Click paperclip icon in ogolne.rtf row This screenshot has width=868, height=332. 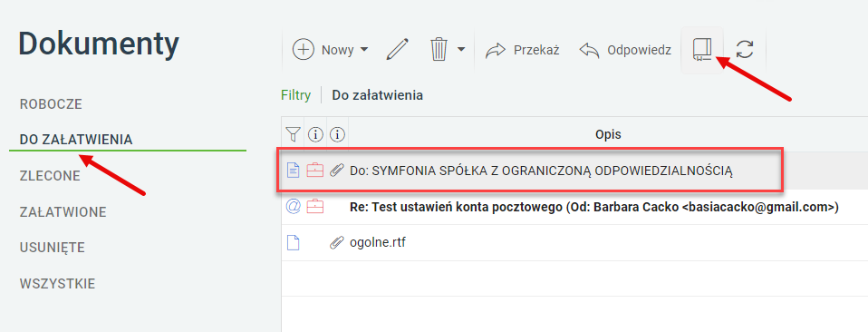(336, 243)
